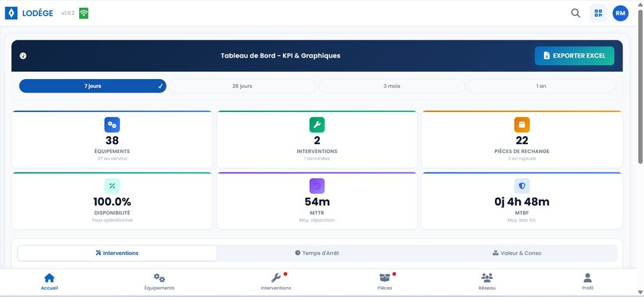Open Interventions from bottom navigation bar
This screenshot has height=297, width=644.
tap(276, 282)
